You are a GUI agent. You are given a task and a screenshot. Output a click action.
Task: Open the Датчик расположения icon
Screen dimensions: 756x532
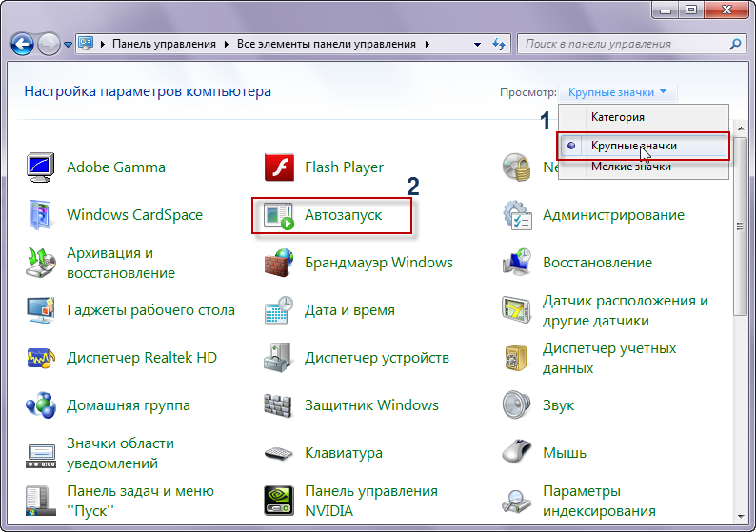tap(517, 310)
